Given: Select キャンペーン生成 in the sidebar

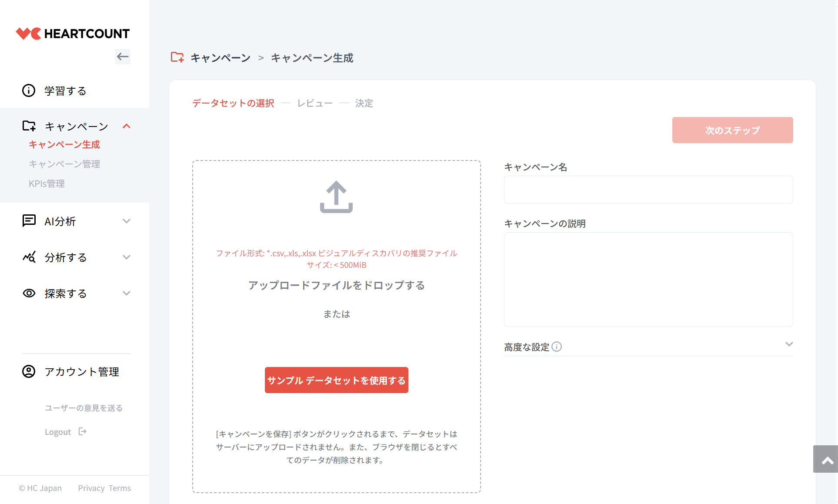Looking at the screenshot, I should (64, 144).
